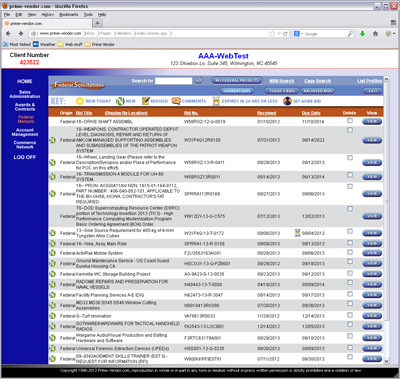Click the Revised key icon
The height and width of the screenshot is (379, 400).
(145, 101)
